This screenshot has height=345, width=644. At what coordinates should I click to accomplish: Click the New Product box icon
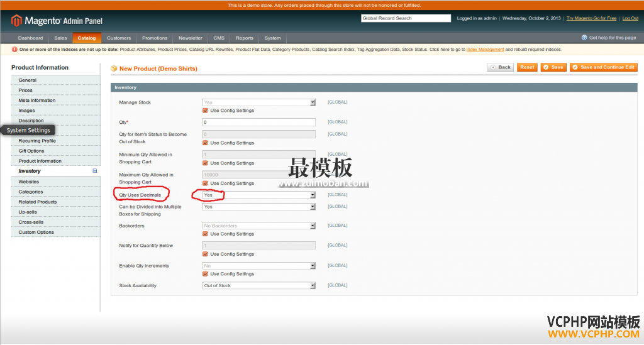114,68
